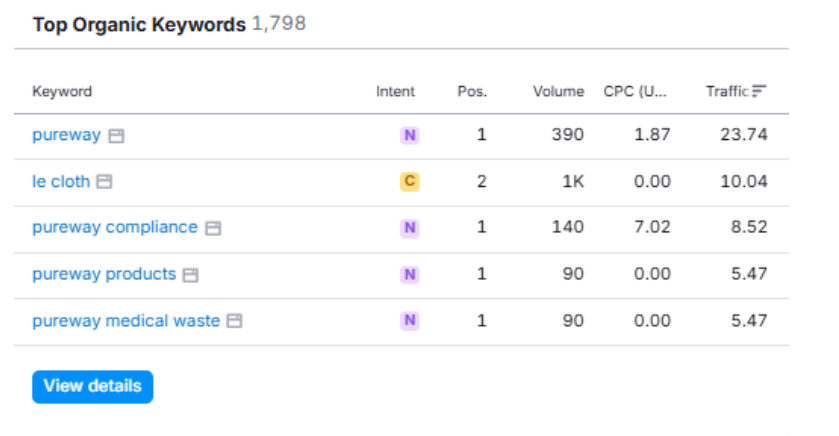
Task: Open SERP icon next to le cloth
Action: pos(104,182)
